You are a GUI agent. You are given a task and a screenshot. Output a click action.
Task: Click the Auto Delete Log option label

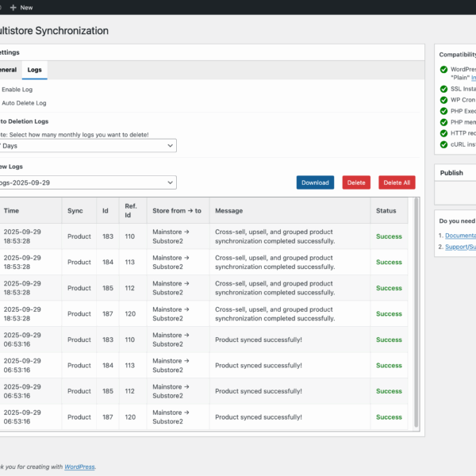24,103
